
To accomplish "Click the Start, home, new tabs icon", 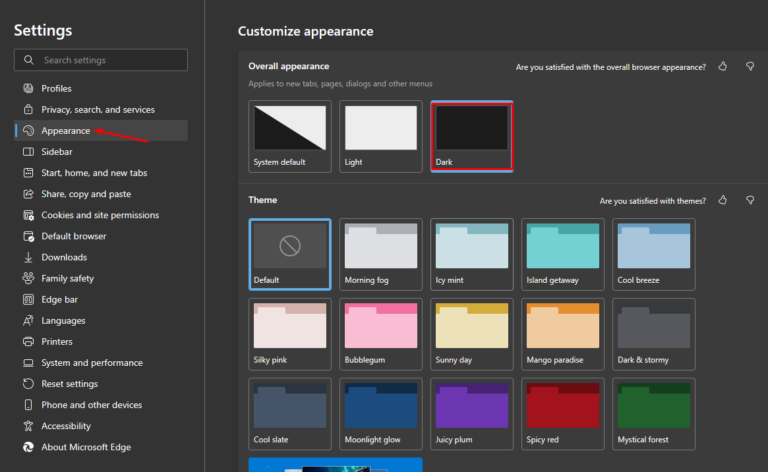I will [28, 172].
